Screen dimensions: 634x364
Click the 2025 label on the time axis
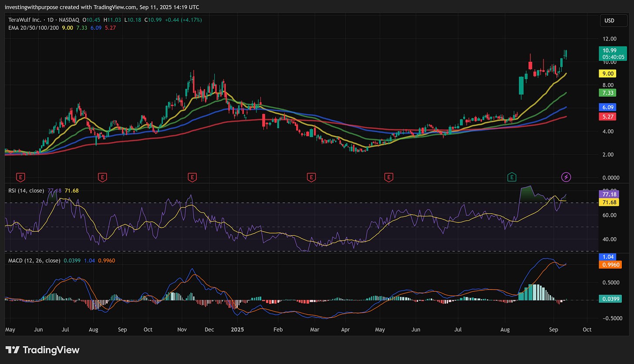238,330
